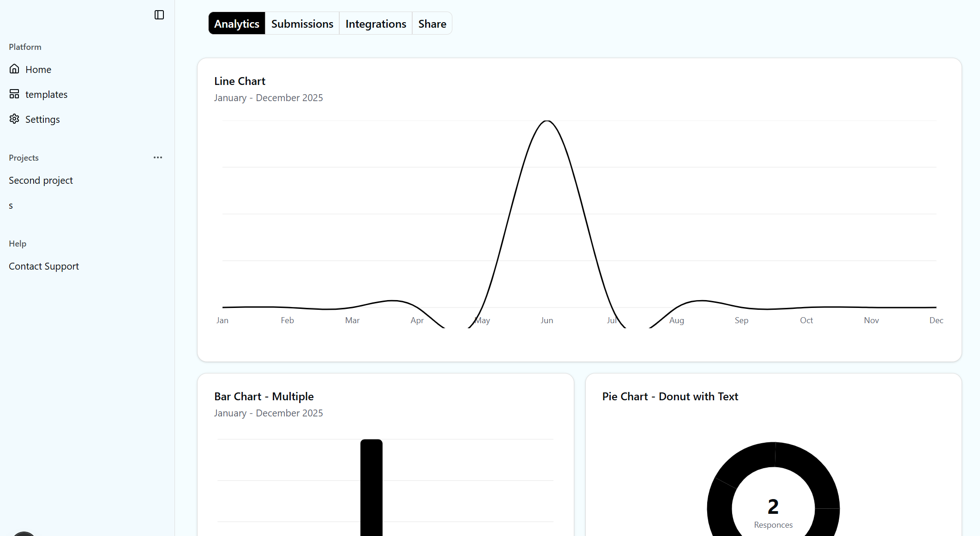Switch to the Integrations tab

[375, 24]
